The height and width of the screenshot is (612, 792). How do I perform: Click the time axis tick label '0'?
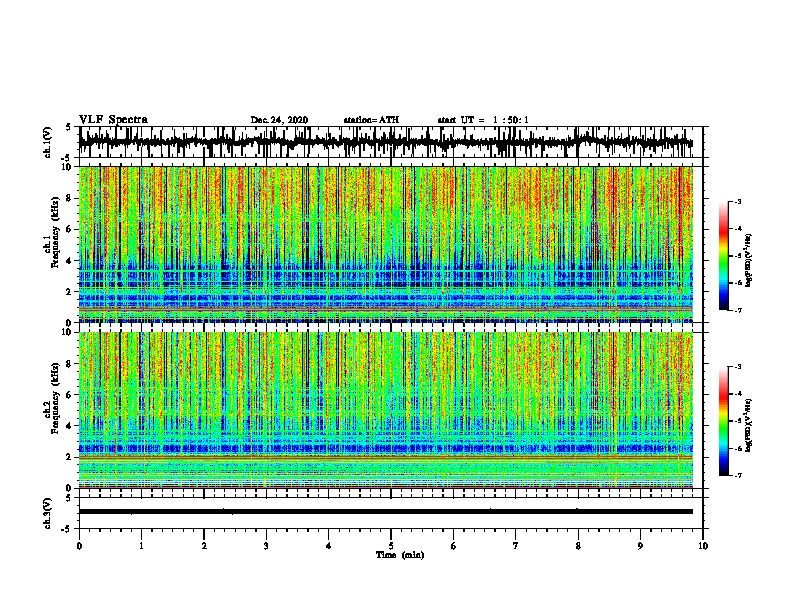(x=79, y=546)
